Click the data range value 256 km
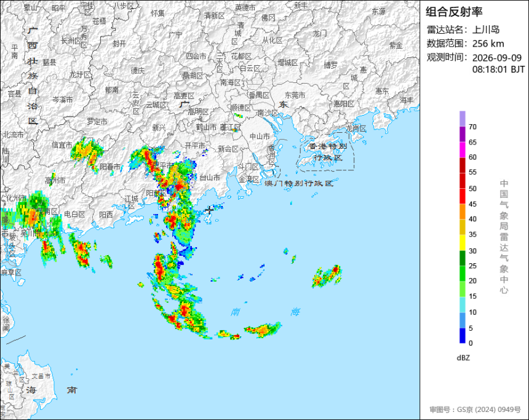The height and width of the screenshot is (420, 529). 488,44
